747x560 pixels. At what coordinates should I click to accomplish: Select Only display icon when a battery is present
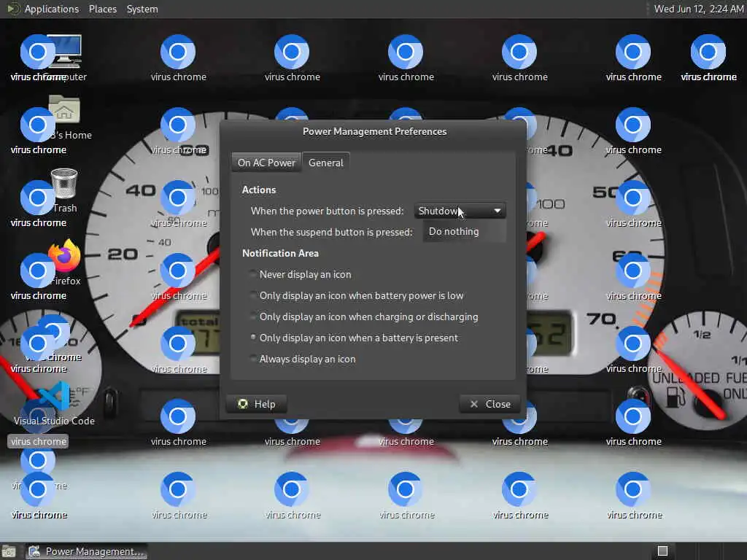click(x=354, y=338)
